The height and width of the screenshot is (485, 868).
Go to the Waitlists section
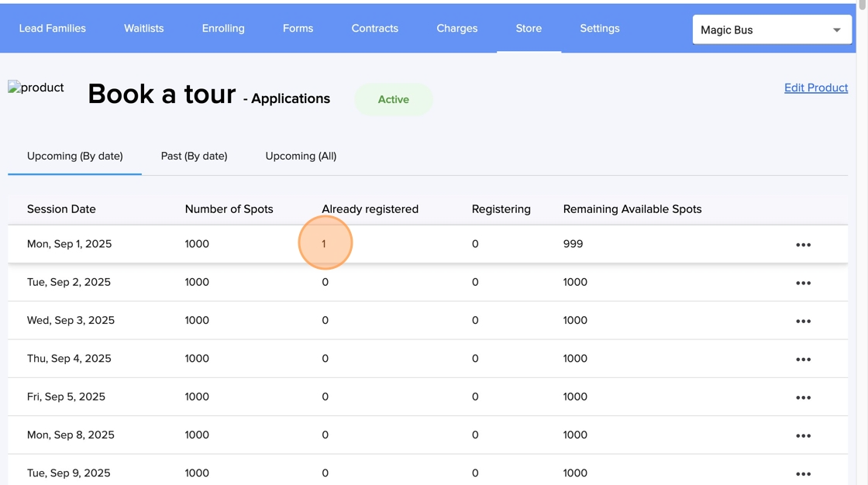click(144, 28)
